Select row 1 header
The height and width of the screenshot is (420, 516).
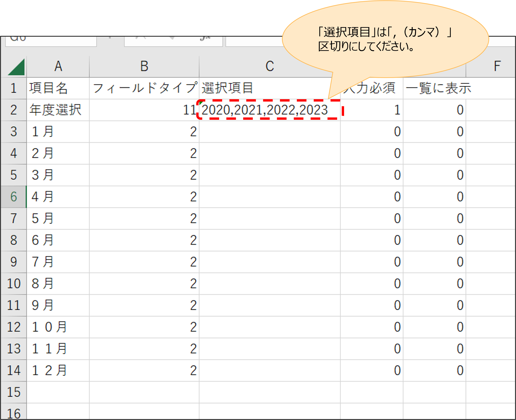point(14,88)
